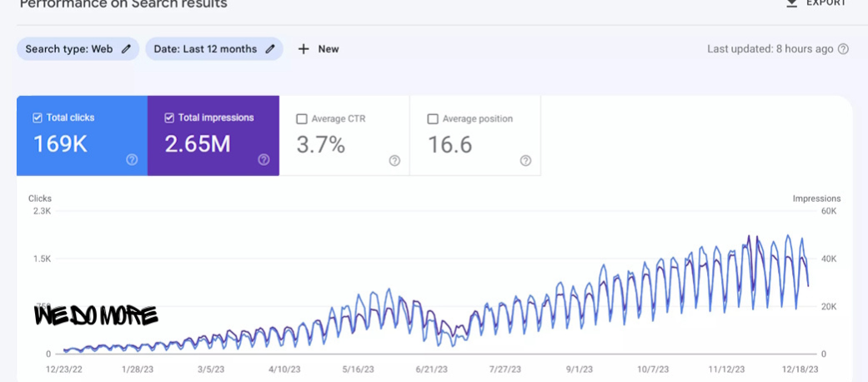Image resolution: width=868 pixels, height=382 pixels.
Task: Edit the Date filter pencil icon
Action: point(270,48)
